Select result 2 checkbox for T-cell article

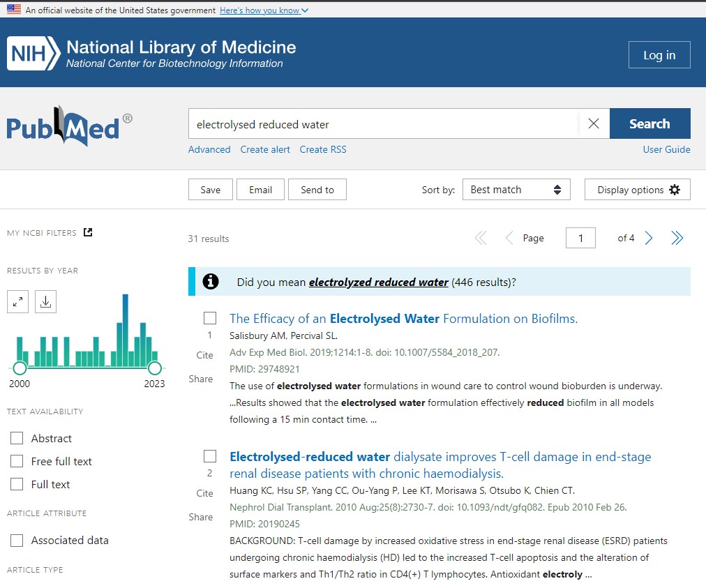[x=210, y=456]
